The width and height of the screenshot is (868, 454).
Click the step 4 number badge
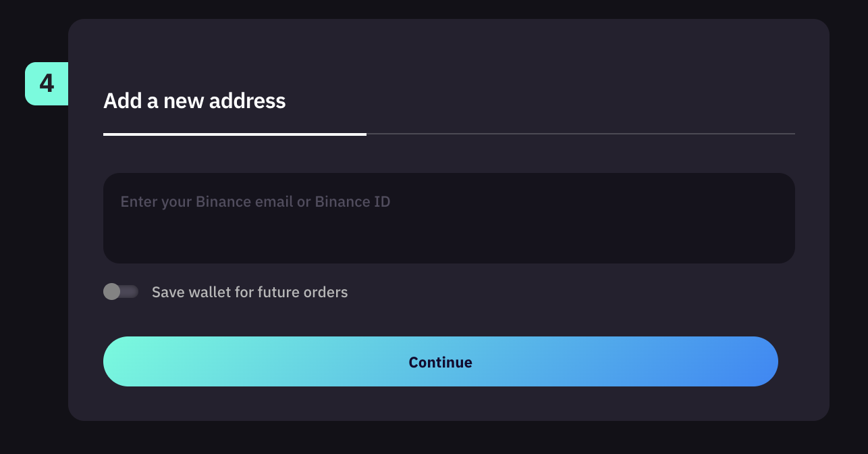click(47, 84)
